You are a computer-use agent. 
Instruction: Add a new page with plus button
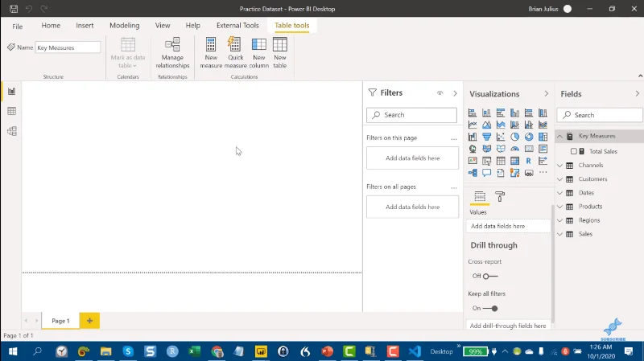[89, 321]
